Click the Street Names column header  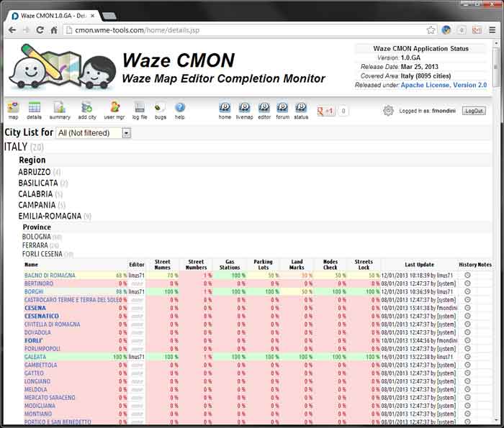[x=162, y=265]
